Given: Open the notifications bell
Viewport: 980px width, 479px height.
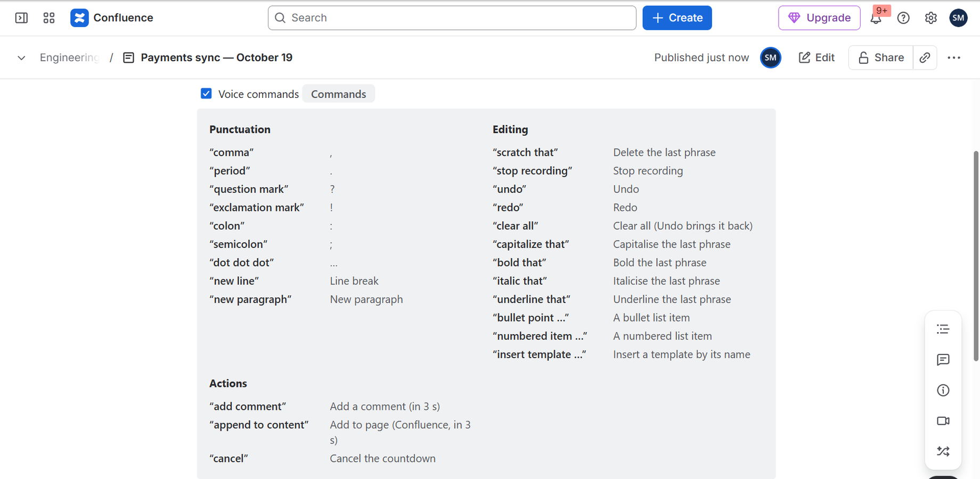Looking at the screenshot, I should coord(876,18).
